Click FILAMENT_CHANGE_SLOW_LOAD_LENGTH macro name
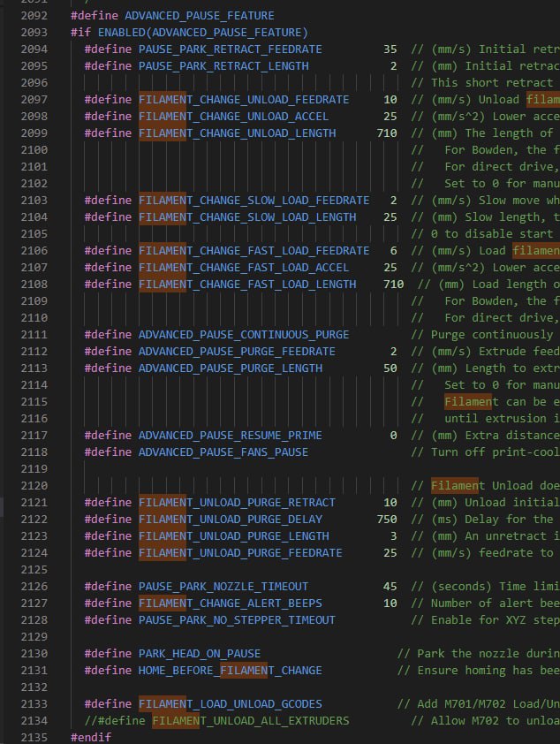 247,217
